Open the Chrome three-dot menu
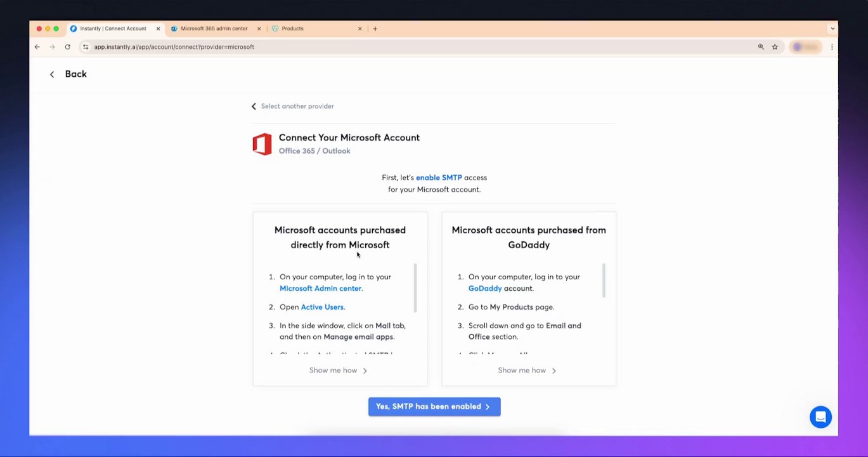Screen dimensions: 868x457 click(832, 47)
